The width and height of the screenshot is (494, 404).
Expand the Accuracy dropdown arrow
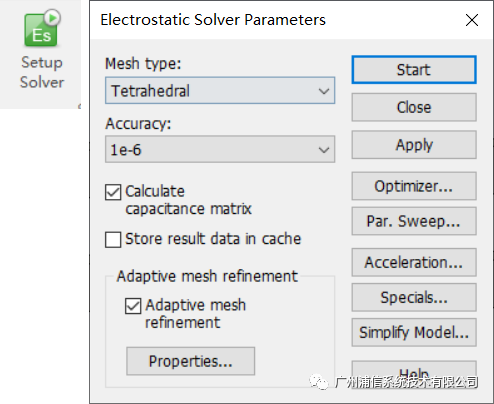[324, 150]
